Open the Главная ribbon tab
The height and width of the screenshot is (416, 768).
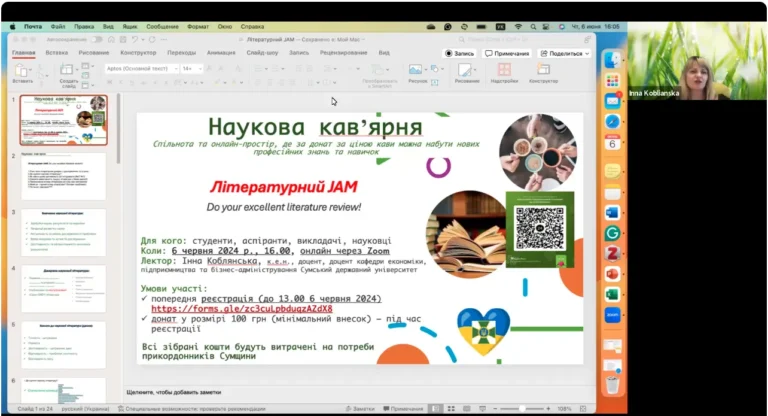[24, 52]
